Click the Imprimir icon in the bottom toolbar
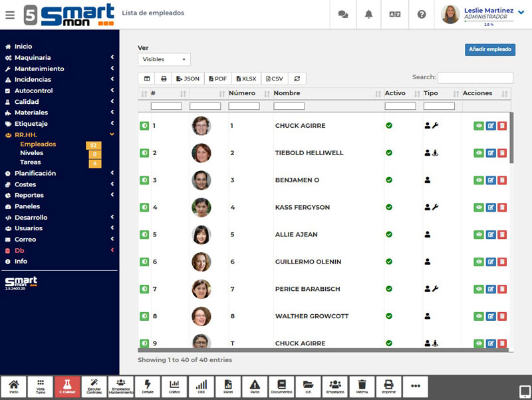This screenshot has width=532, height=400. tap(390, 386)
